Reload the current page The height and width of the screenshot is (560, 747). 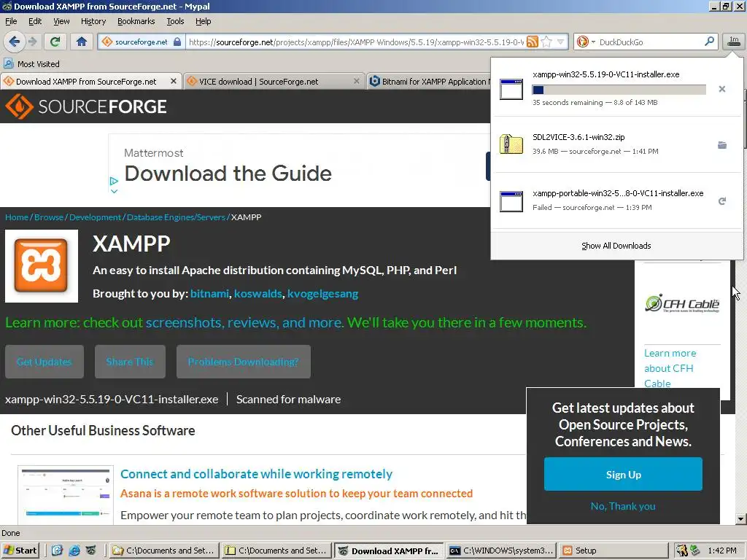(x=55, y=42)
